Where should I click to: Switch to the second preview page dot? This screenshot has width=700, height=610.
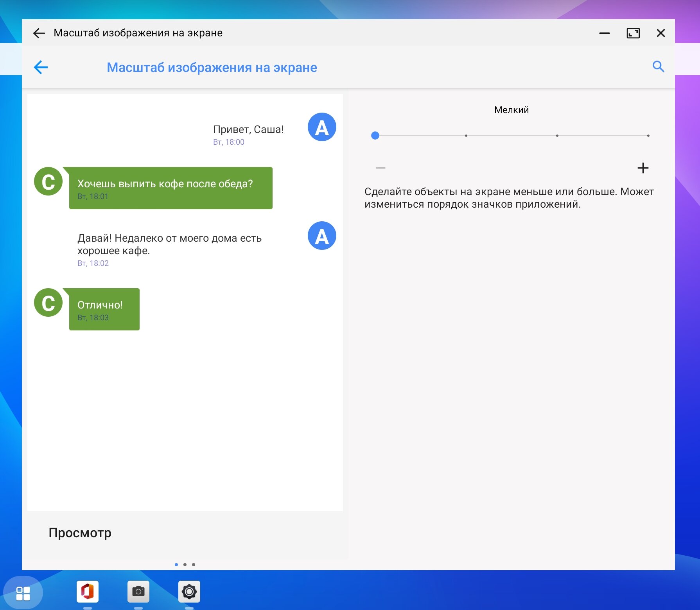click(x=185, y=565)
